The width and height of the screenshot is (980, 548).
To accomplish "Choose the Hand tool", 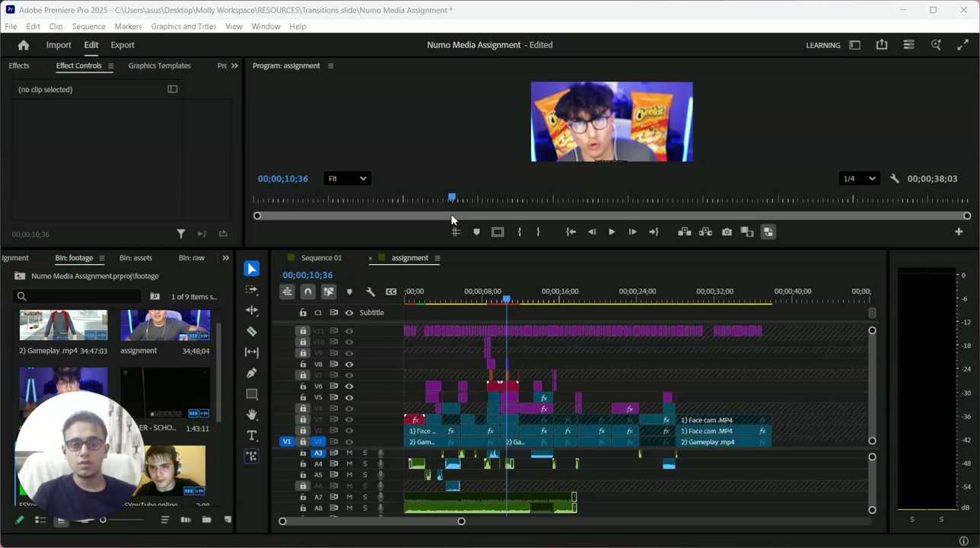I will [252, 415].
